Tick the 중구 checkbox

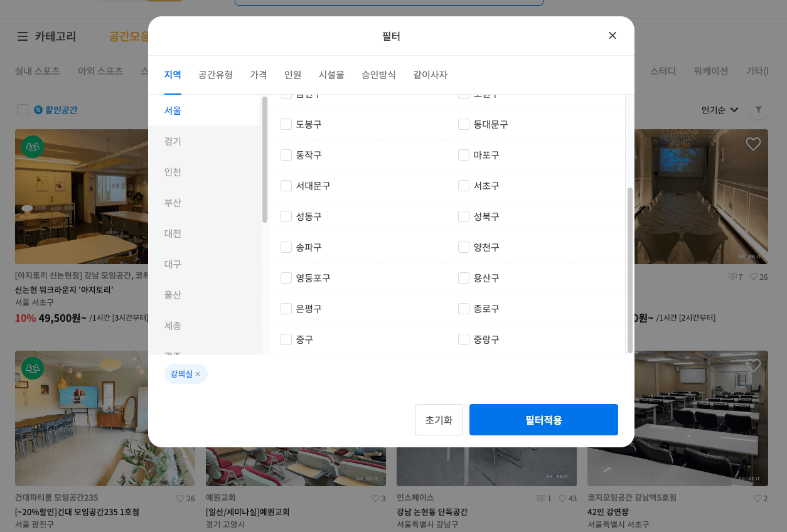click(x=286, y=339)
